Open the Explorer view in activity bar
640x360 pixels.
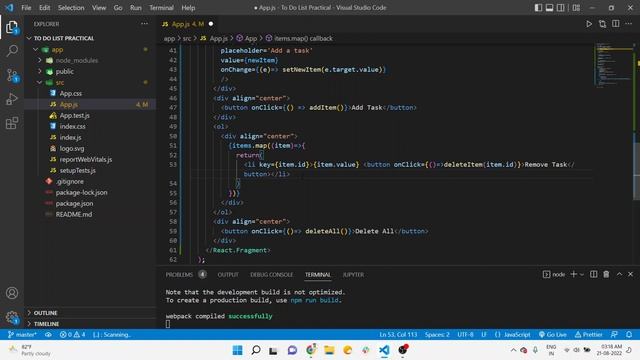pyautogui.click(x=12, y=27)
